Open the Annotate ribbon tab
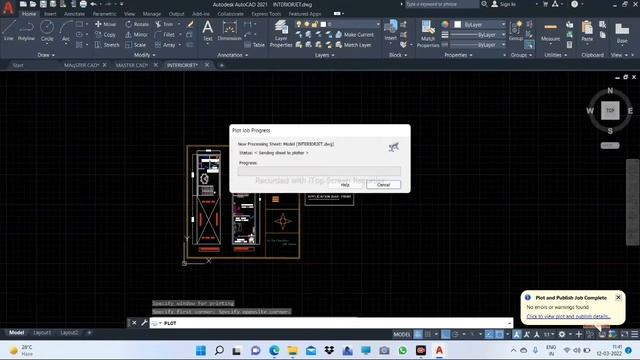Image resolution: width=640 pixels, height=360 pixels. click(x=74, y=14)
